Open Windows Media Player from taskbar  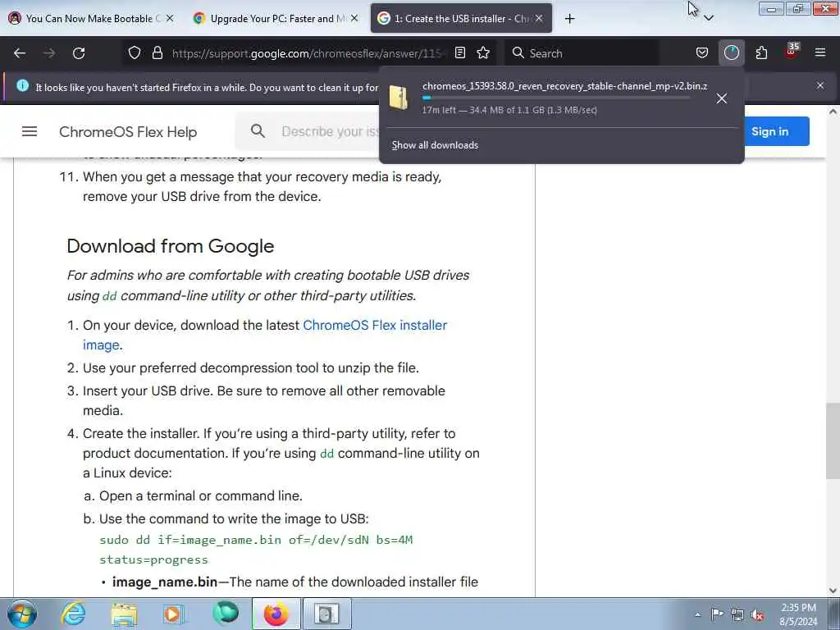(174, 614)
